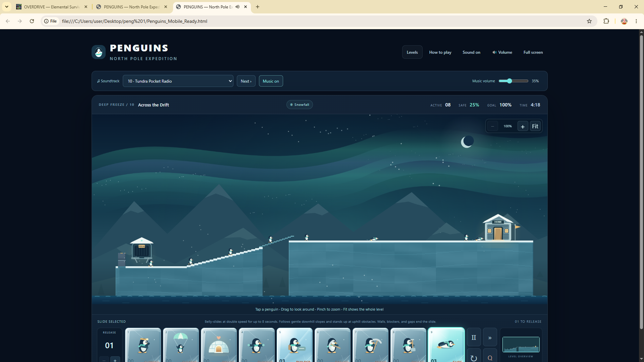Screen dimensions: 644x362
Task: Toggle Sound on in header
Action: point(471,52)
